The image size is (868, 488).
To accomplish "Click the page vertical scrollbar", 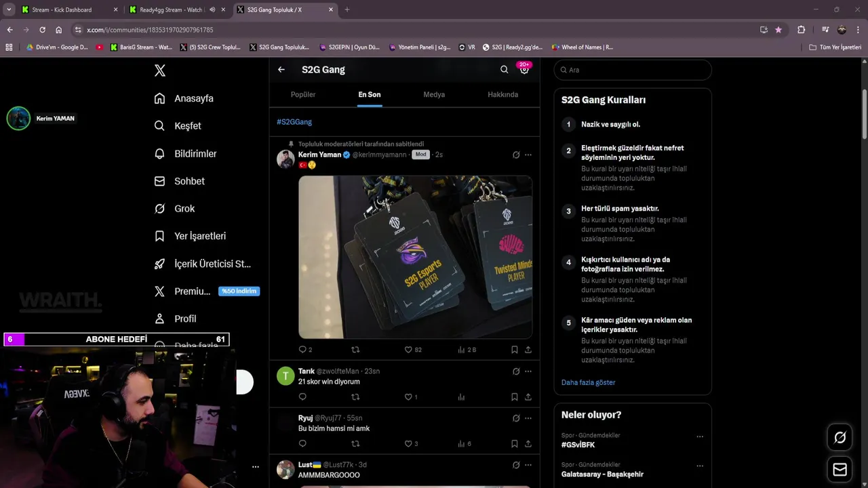I will pyautogui.click(x=865, y=114).
